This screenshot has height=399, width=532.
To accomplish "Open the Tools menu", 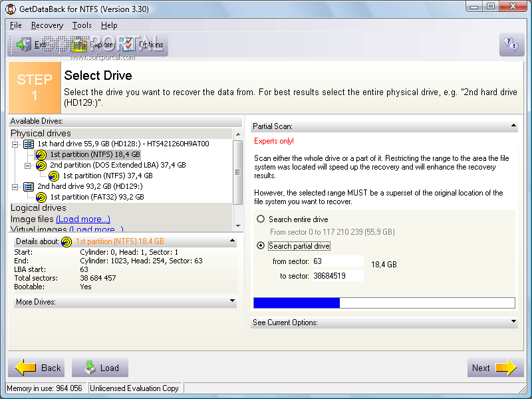I will tap(82, 25).
